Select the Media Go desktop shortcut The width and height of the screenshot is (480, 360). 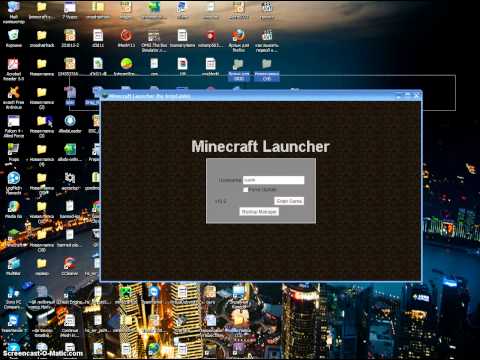tap(13, 210)
